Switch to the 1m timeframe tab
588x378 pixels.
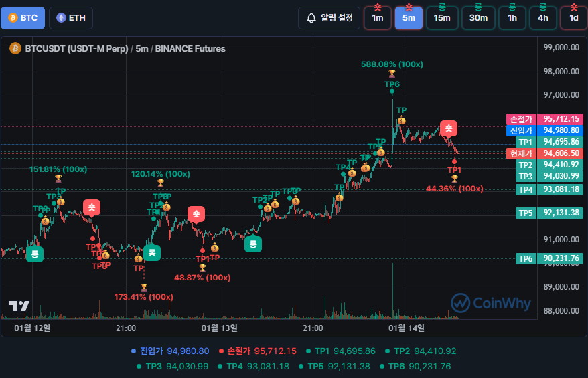click(x=378, y=17)
